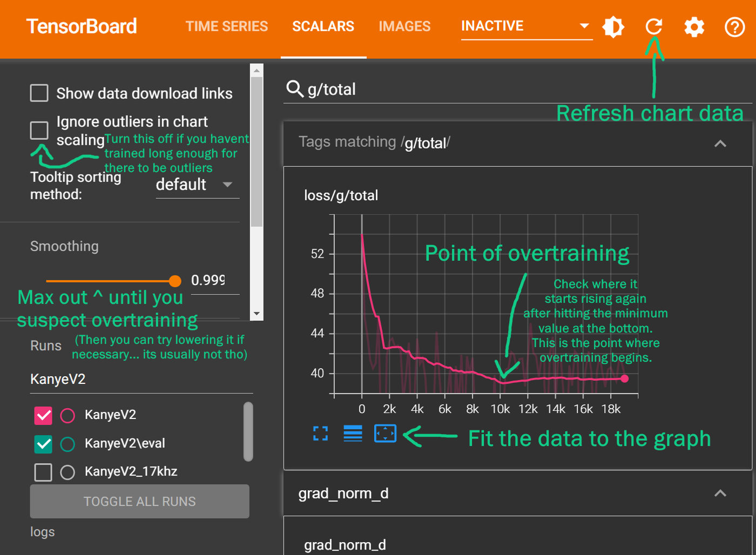Click the TensorBoard logo
This screenshot has height=555, width=756.
coord(82,26)
